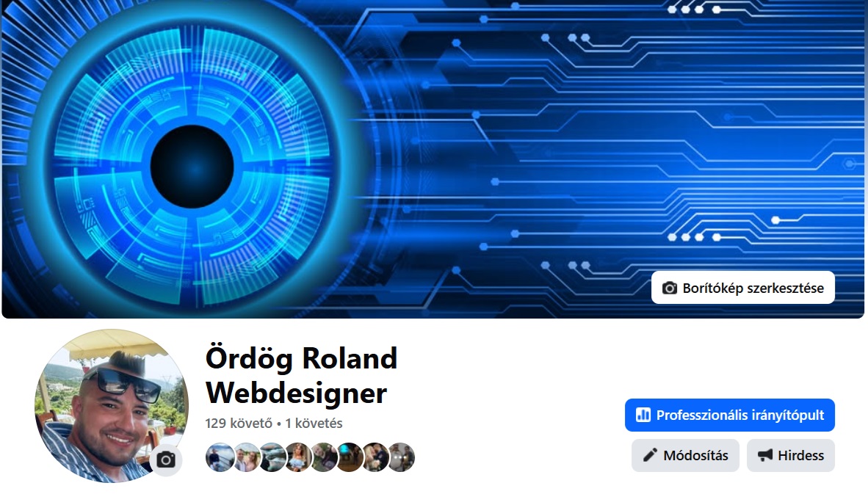Click the pencil icon beside Módosítás
The height and width of the screenshot is (494, 868).
point(650,455)
